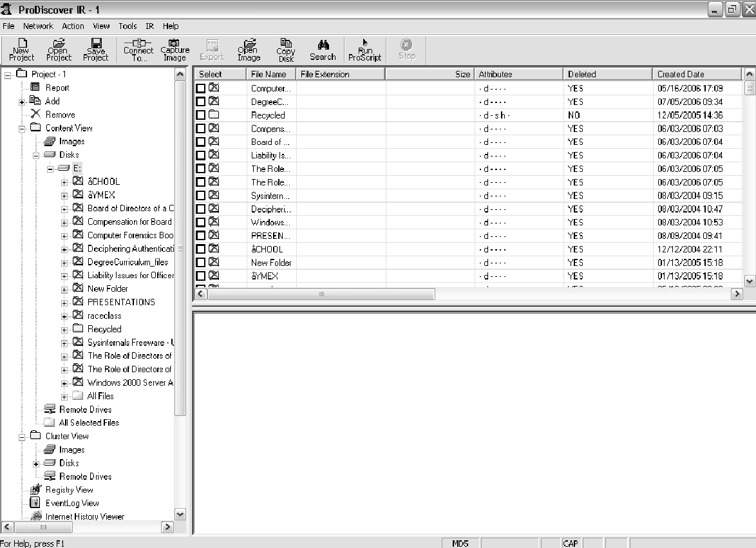The image size is (756, 548).
Task: Select All Selected Files in the tree
Action: tap(89, 422)
